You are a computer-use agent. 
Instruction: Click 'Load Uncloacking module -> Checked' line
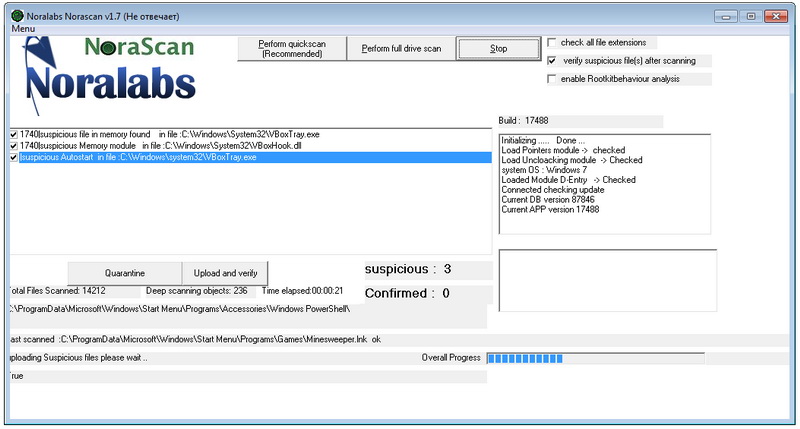[571, 160]
